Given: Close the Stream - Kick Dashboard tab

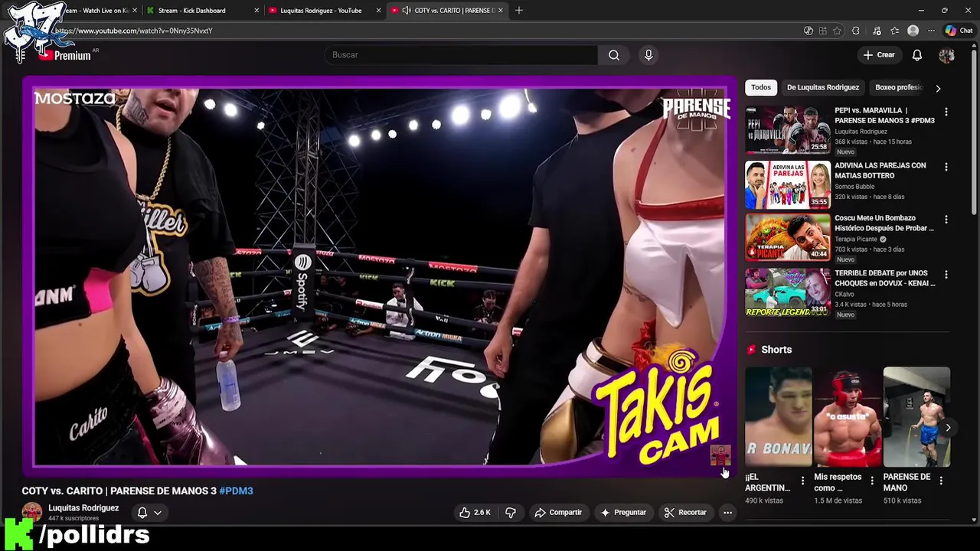Looking at the screenshot, I should point(256,11).
